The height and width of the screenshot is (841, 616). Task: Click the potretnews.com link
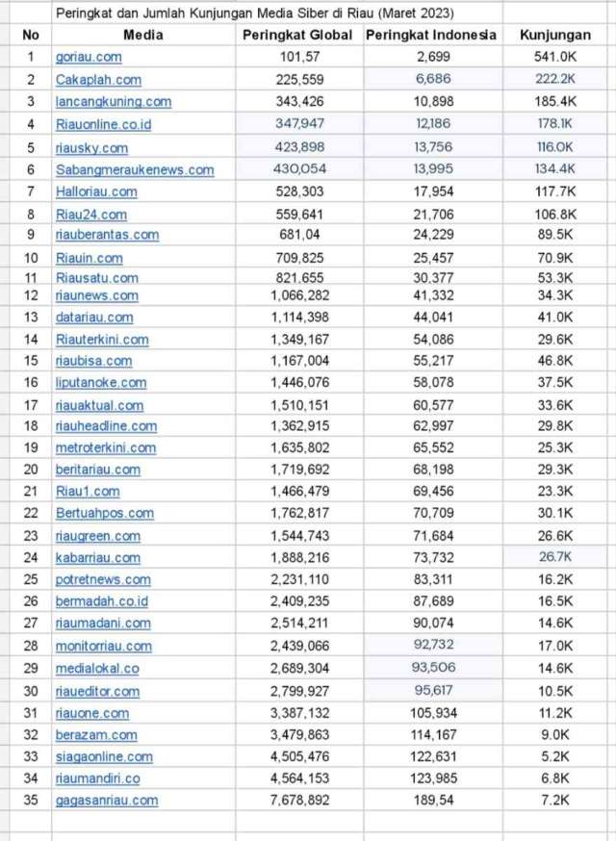(x=103, y=579)
